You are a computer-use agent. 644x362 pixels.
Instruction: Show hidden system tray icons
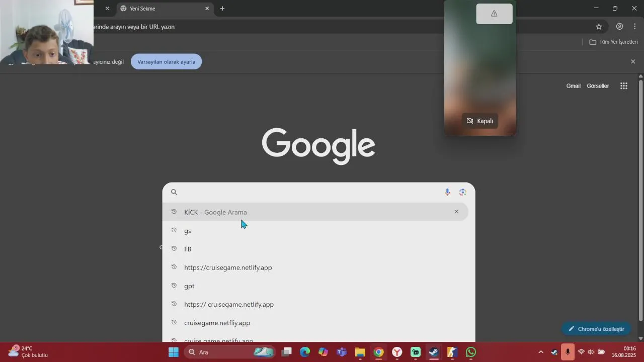(x=541, y=352)
